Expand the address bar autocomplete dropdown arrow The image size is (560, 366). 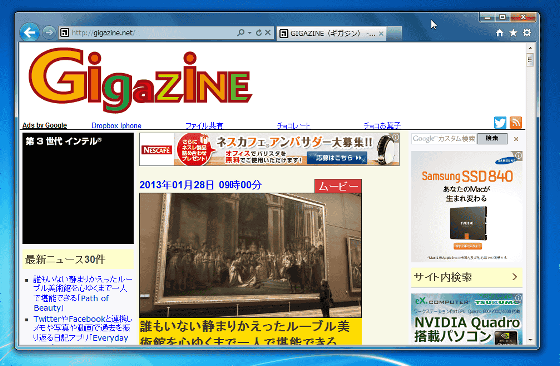pyautogui.click(x=249, y=33)
